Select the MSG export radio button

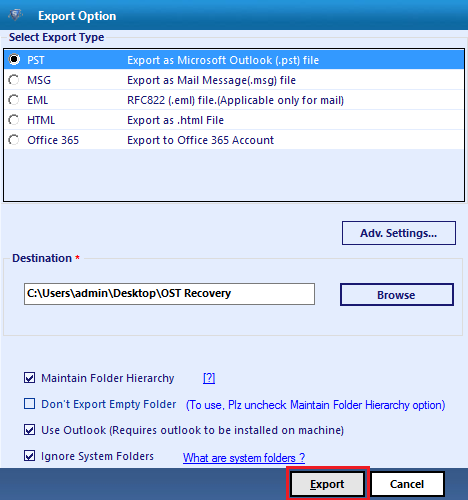tap(14, 80)
